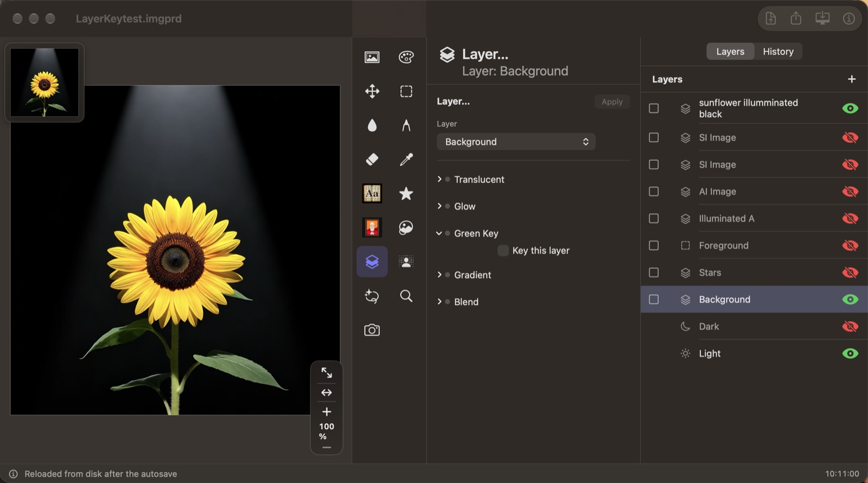This screenshot has height=483, width=868.
Task: Hide the Background layer
Action: tap(850, 300)
